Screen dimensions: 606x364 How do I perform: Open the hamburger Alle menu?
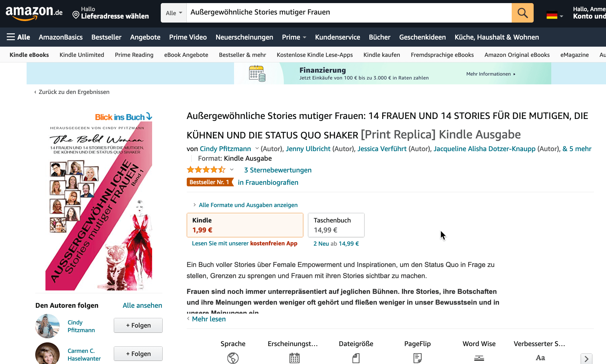tap(18, 37)
